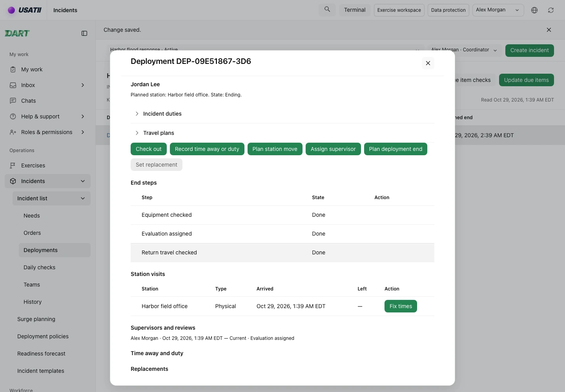Collapse the Incident list chevron
565x392 pixels.
pos(83,198)
